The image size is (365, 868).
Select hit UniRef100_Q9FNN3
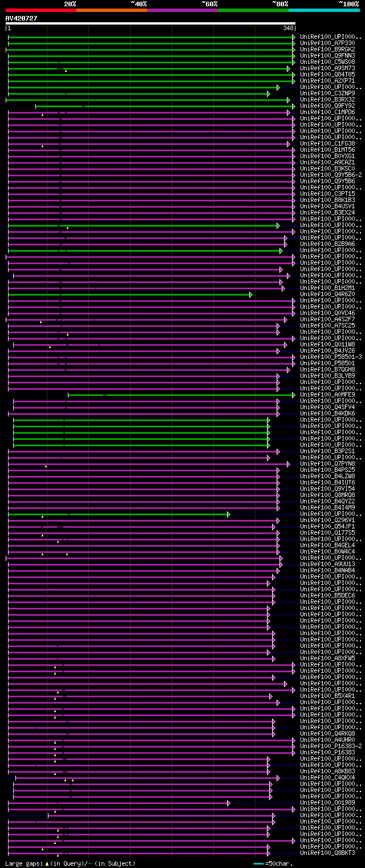tap(327, 55)
